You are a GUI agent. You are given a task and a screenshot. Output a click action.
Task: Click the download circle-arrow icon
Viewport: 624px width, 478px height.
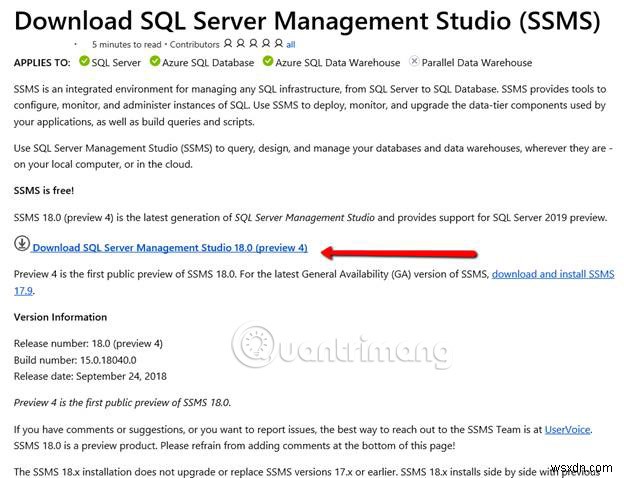(22, 243)
